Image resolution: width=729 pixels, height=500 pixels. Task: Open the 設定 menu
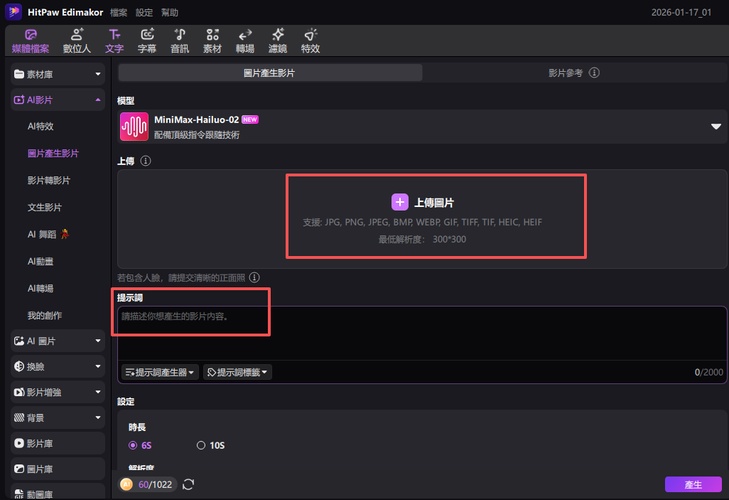(144, 13)
